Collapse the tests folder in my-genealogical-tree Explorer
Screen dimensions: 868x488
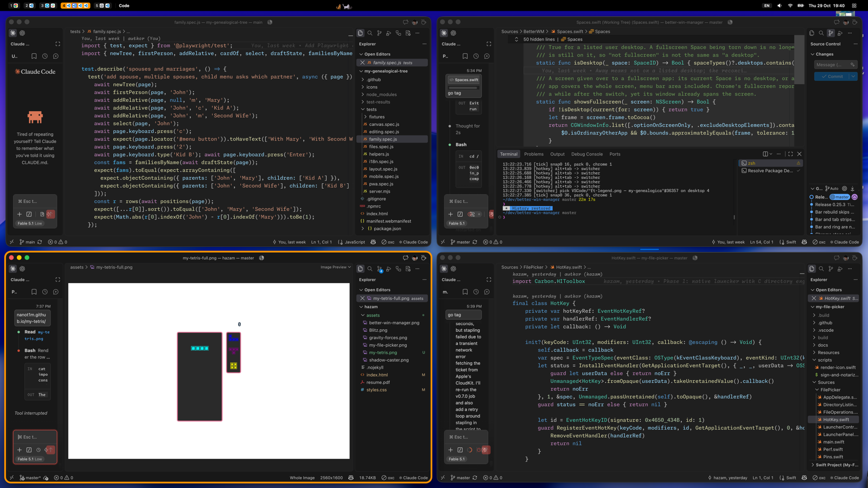[371, 110]
